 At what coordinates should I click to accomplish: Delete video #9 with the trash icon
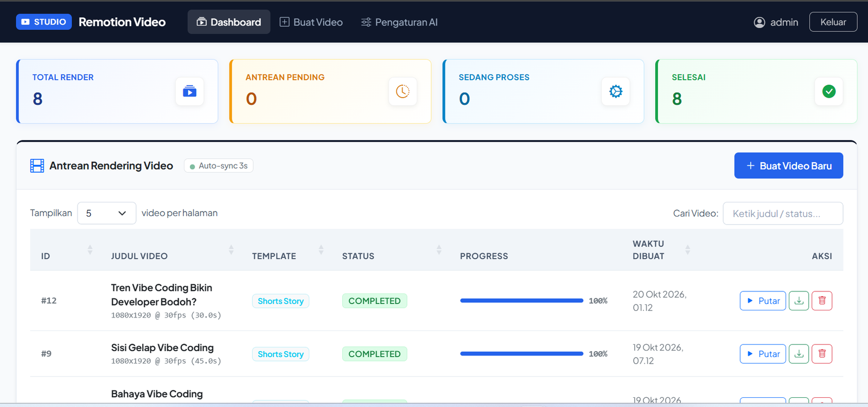click(822, 354)
